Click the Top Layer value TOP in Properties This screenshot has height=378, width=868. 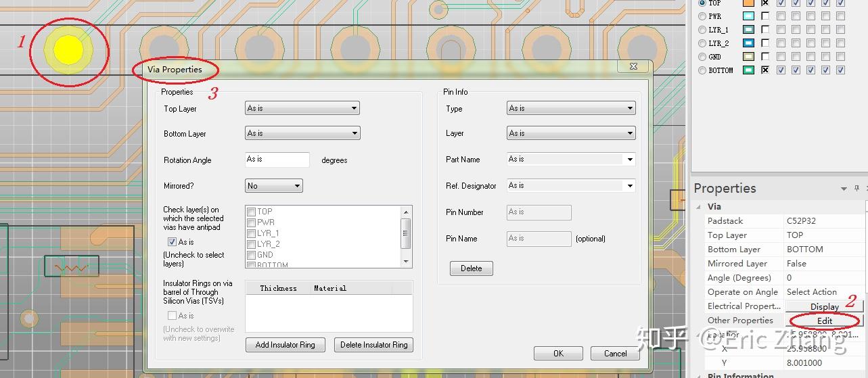tap(795, 235)
